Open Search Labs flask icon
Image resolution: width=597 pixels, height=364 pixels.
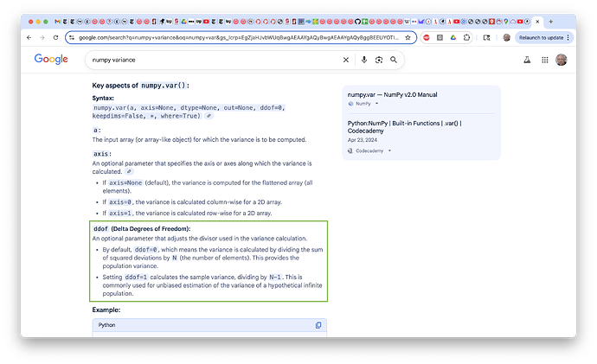(527, 60)
